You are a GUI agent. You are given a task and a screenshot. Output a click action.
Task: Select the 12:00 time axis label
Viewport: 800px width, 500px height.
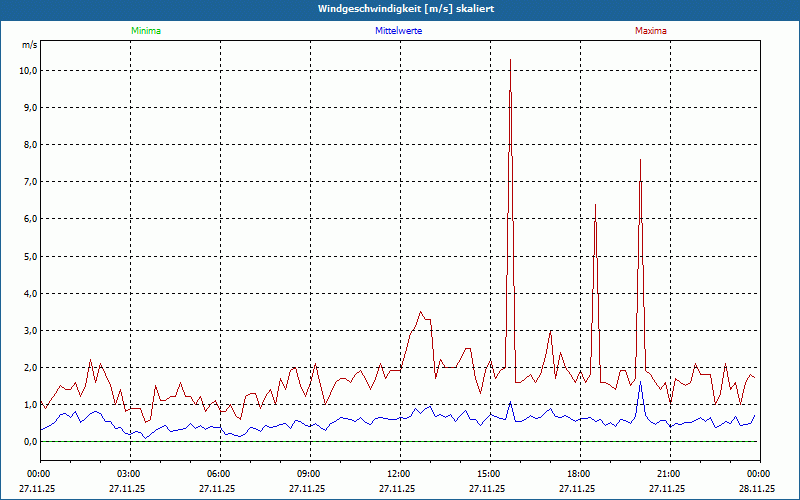tap(399, 474)
